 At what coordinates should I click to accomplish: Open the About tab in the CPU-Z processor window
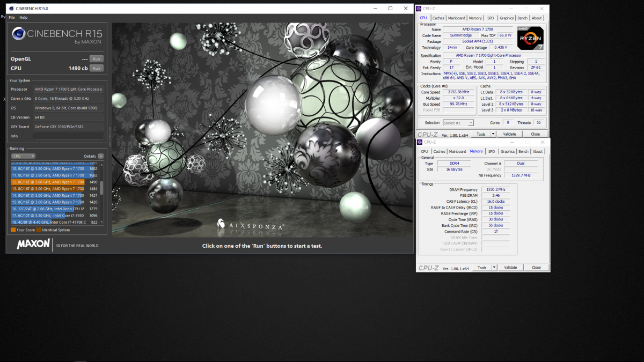pos(537,18)
